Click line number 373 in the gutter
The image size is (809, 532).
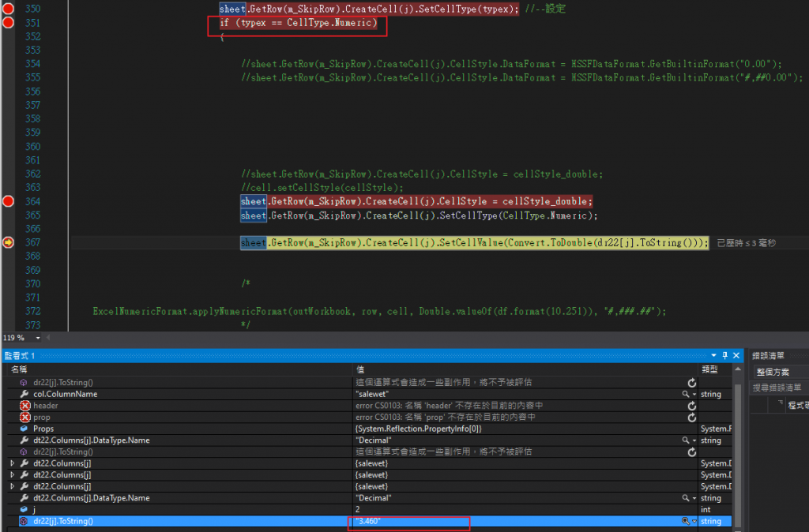click(33, 325)
